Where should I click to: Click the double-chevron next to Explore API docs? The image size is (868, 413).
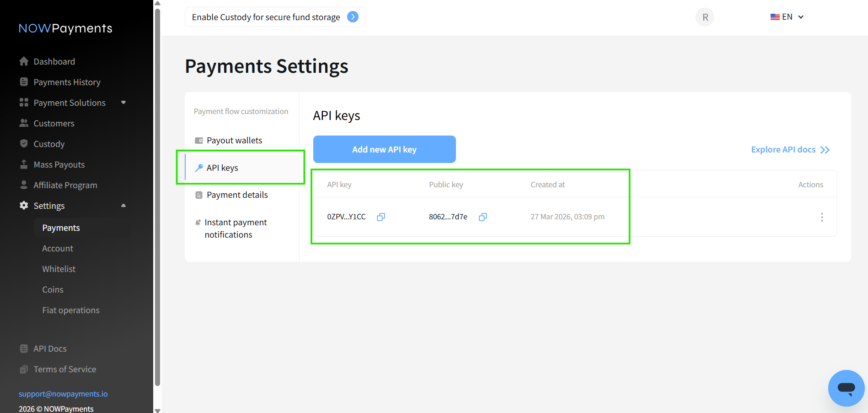click(x=825, y=150)
